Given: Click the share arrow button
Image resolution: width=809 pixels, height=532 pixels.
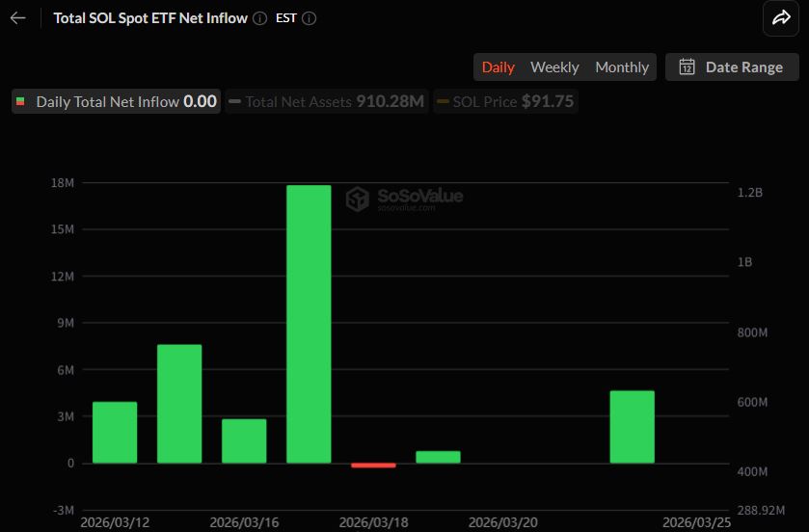Looking at the screenshot, I should [x=777, y=17].
